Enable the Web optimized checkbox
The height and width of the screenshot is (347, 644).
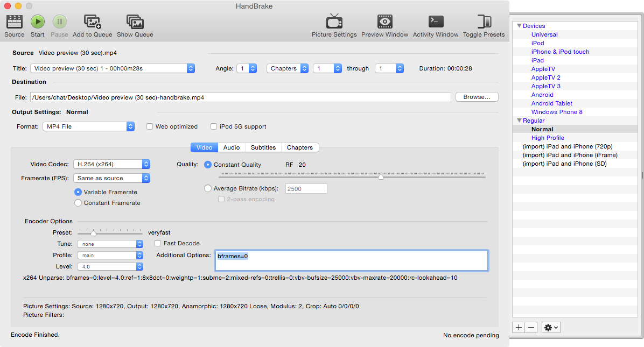(150, 127)
